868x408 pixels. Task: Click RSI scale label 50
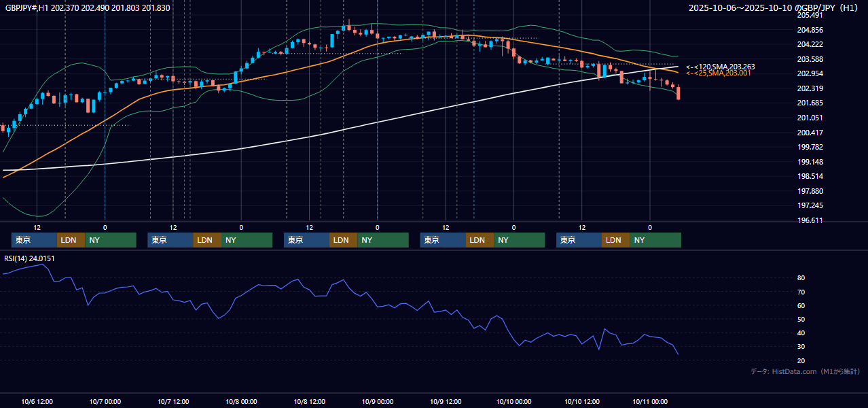click(801, 320)
